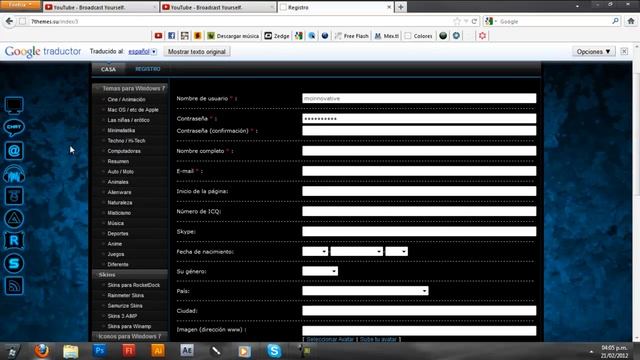Open the Chat bubble sidebar icon

click(14, 128)
